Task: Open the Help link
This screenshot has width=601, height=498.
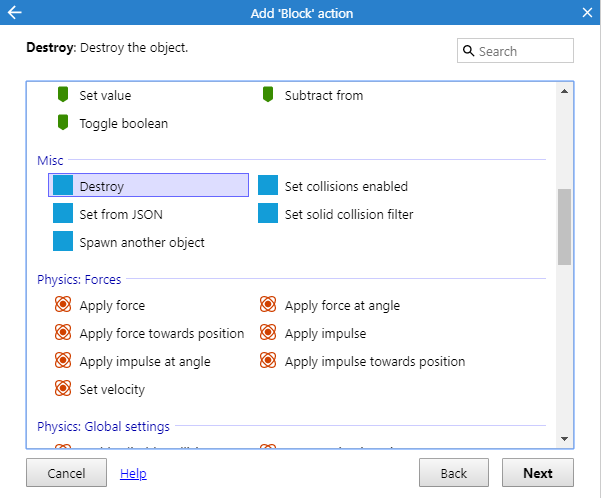Action: 133,473
